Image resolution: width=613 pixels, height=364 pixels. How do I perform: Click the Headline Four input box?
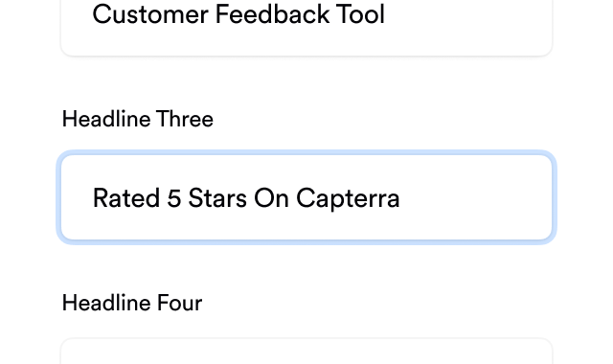click(x=306, y=352)
